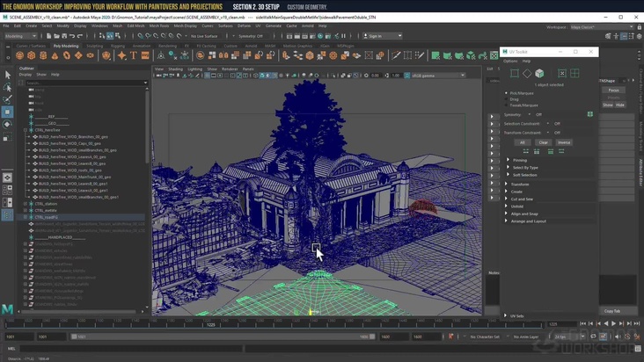Create a polygon sphere from the shelf
The width and height of the screenshot is (644, 362).
pyautogui.click(x=19, y=55)
